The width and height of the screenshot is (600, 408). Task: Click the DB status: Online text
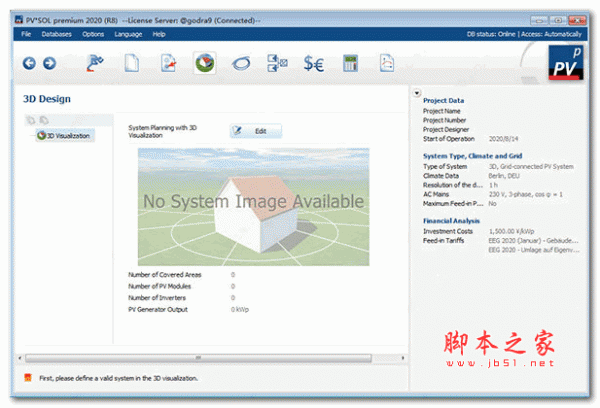[491, 34]
